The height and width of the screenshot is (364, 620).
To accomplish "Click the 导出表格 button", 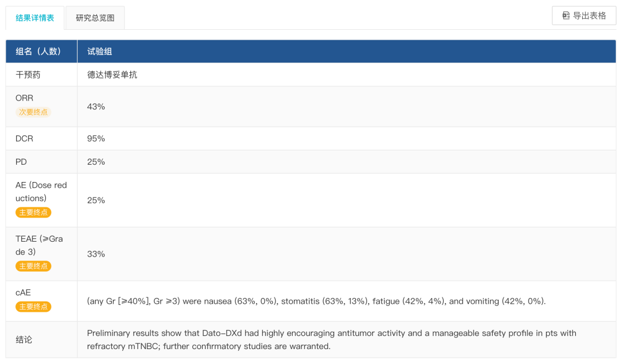I will pyautogui.click(x=584, y=16).
